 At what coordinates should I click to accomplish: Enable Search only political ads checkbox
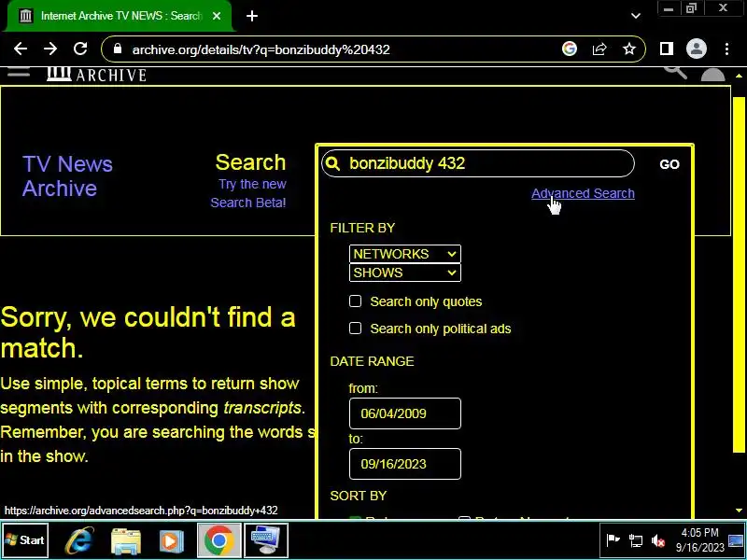click(x=356, y=329)
